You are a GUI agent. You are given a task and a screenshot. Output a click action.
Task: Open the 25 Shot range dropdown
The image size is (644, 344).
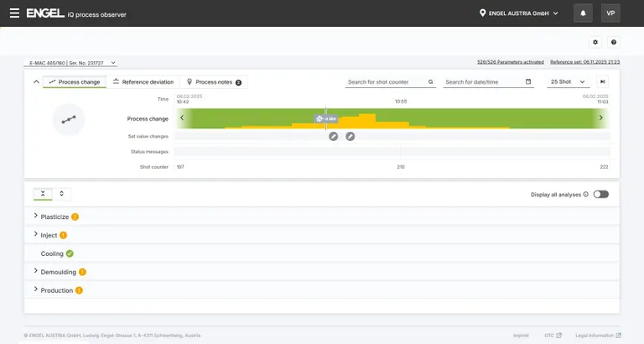click(x=568, y=81)
